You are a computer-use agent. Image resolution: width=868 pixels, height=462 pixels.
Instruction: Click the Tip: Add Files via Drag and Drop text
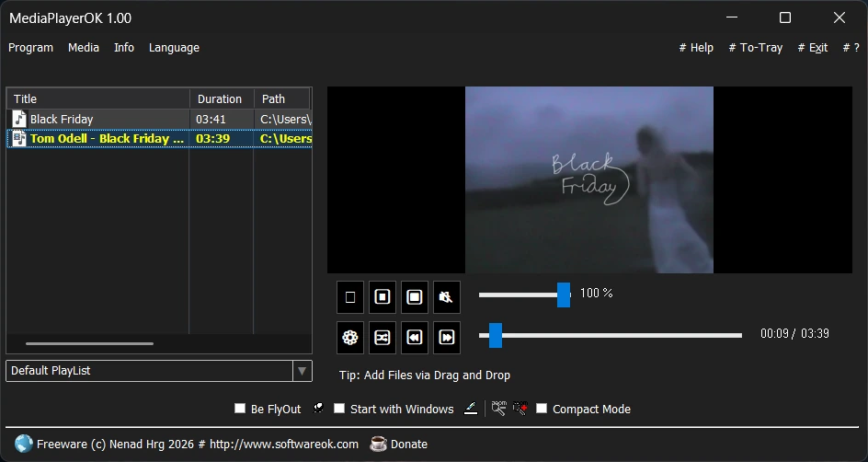click(x=425, y=375)
